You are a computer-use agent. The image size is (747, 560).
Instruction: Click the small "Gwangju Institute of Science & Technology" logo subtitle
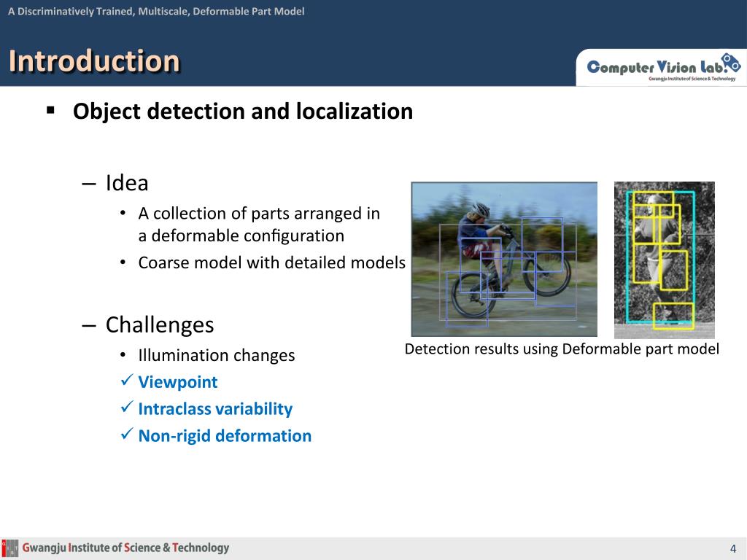point(692,79)
